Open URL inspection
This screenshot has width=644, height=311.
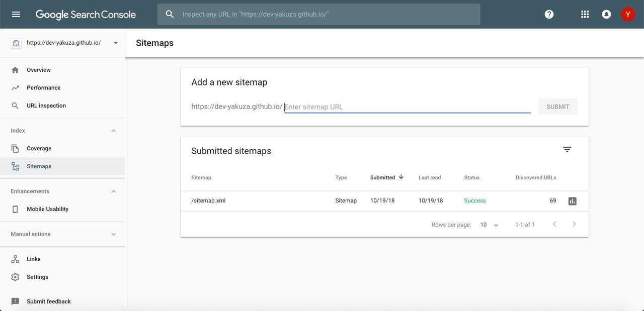[x=46, y=106]
